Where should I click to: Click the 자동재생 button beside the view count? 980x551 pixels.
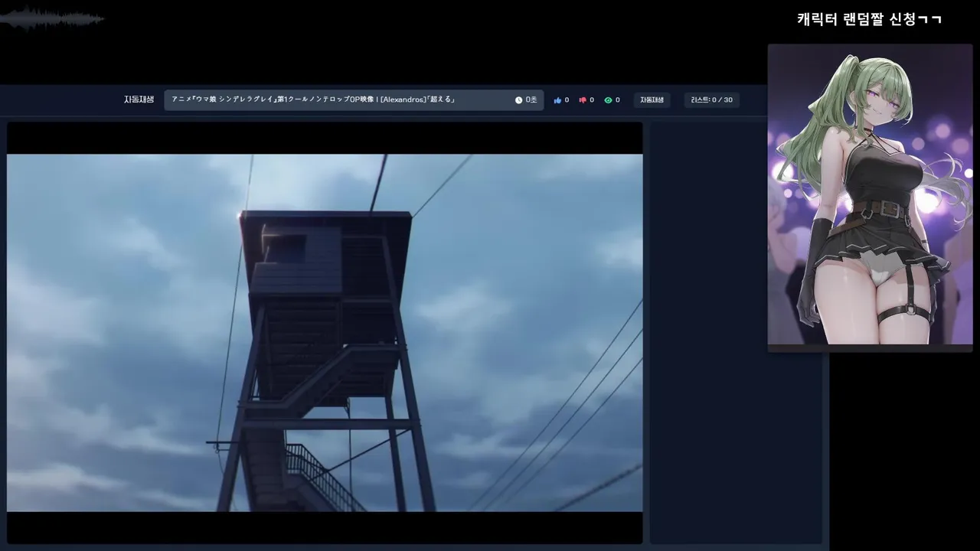point(652,100)
